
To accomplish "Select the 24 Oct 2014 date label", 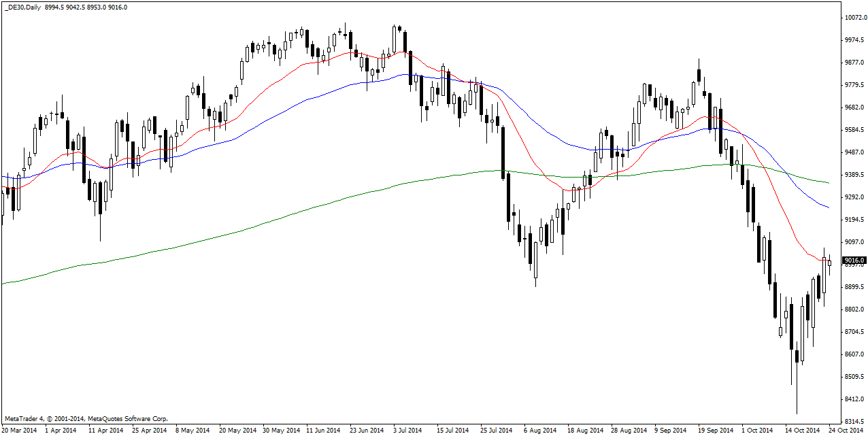I will coord(846,430).
